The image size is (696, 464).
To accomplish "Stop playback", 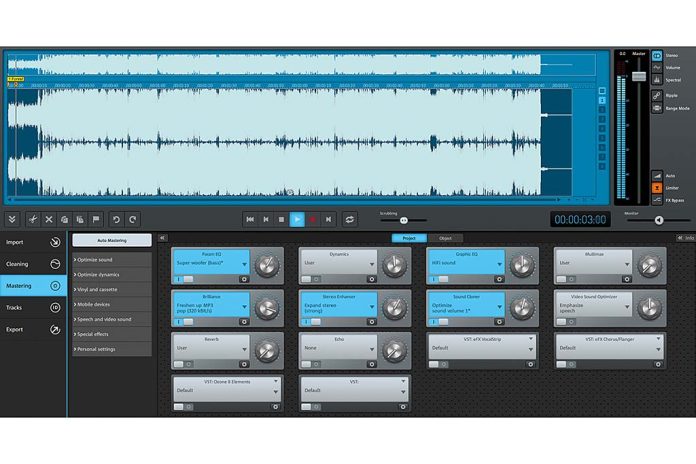I will (x=281, y=219).
